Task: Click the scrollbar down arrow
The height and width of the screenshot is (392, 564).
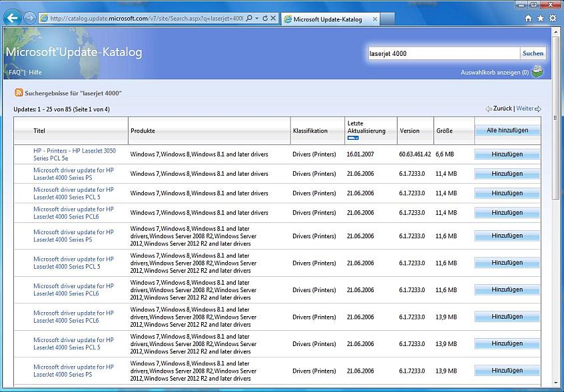Action: (556, 383)
